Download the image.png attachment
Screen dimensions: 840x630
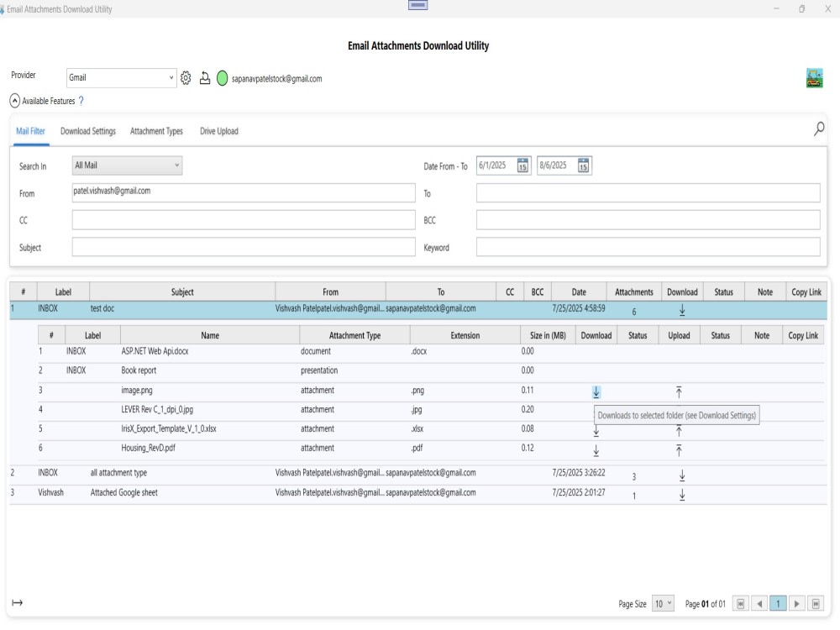coord(596,392)
